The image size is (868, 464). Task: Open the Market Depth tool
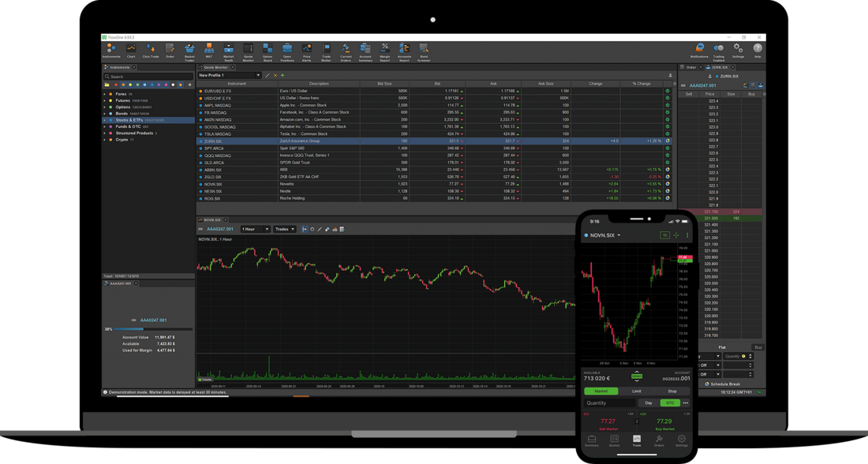point(229,52)
